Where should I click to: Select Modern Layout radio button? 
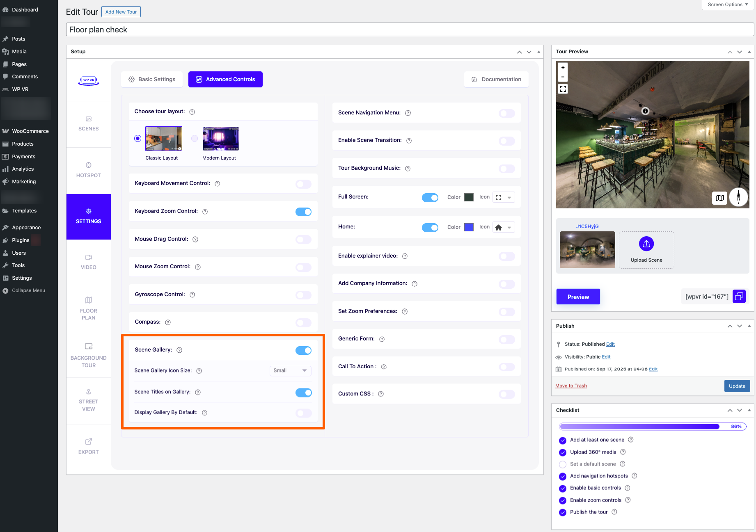[x=195, y=139]
